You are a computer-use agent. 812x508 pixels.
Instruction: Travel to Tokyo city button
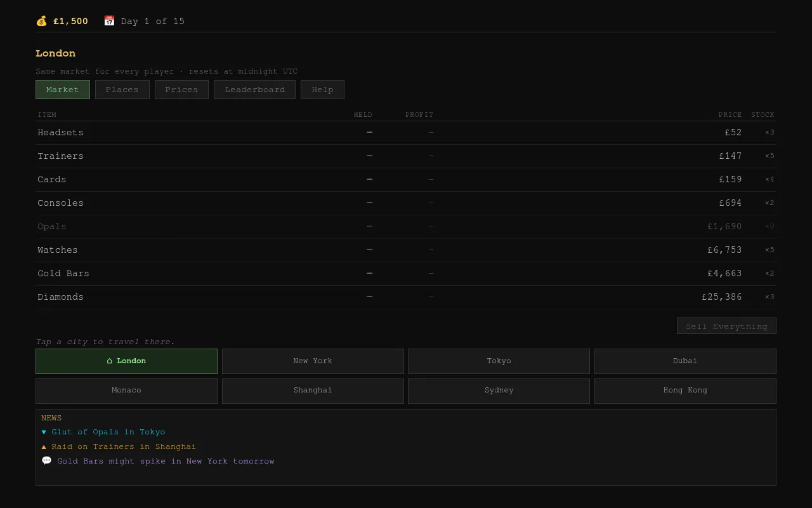[x=499, y=361]
